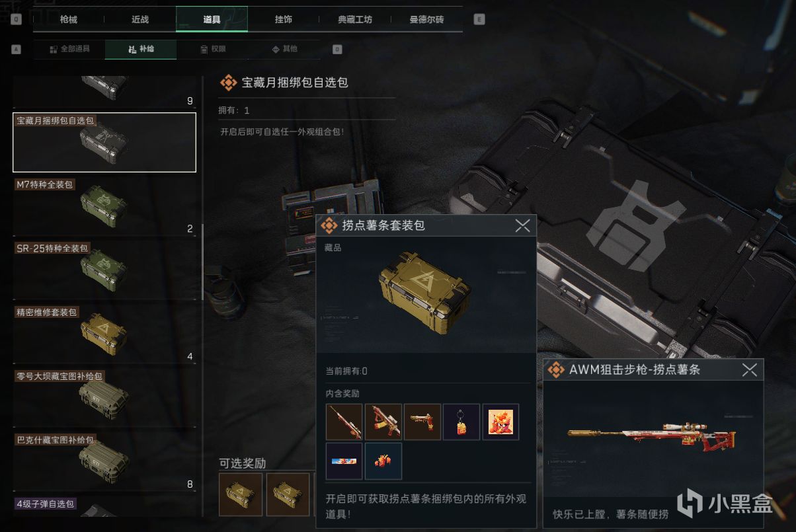Close the AWM狙击步枪-捞点薯条 preview panel

749,370
